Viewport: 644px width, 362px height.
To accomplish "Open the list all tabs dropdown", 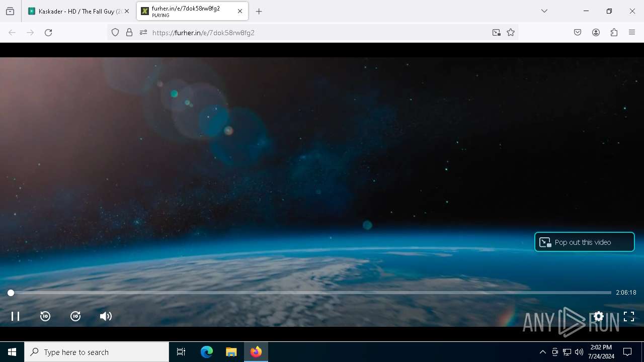I will (544, 11).
